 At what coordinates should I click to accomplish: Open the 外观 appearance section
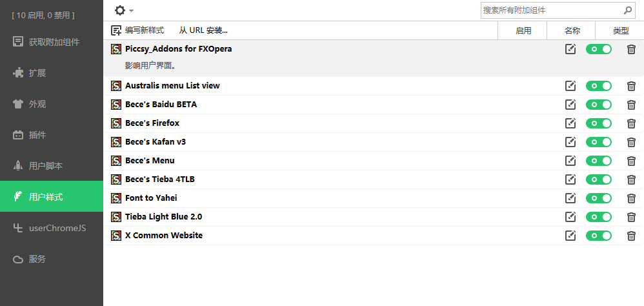click(52, 104)
